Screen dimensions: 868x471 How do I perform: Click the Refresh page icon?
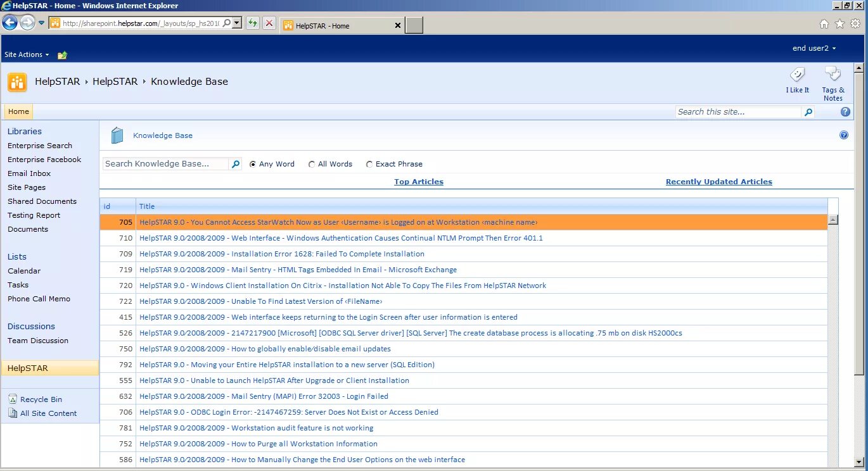(x=253, y=23)
